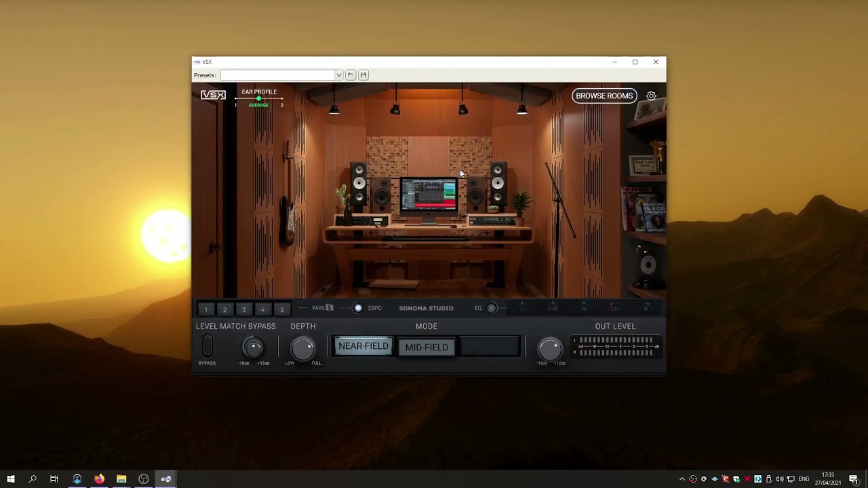Click the Level Match knob
This screenshot has height=488, width=868.
(253, 348)
